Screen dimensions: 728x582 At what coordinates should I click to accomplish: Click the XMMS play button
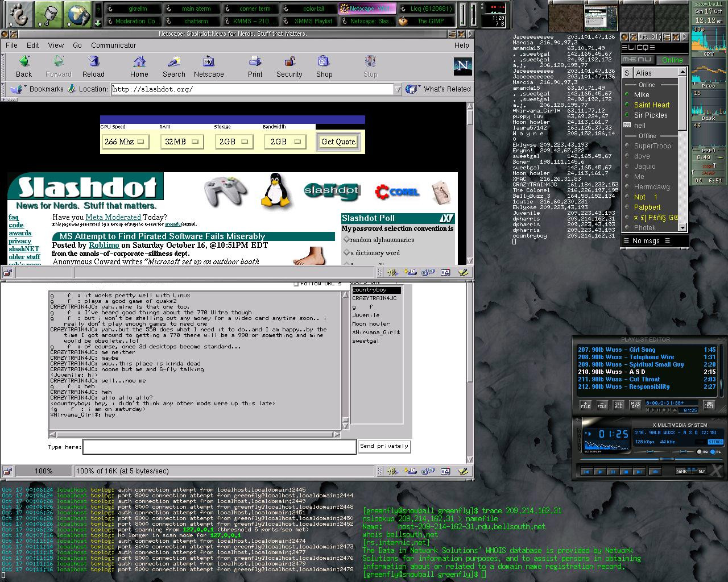tap(600, 472)
